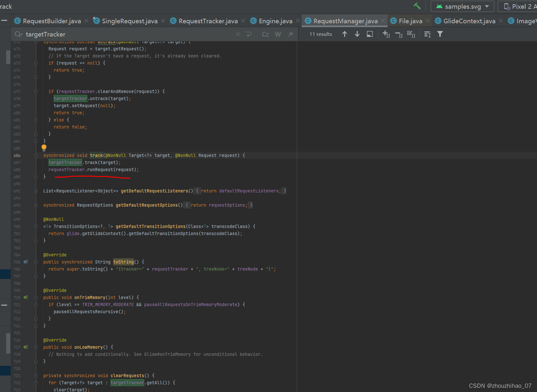Click TRIM_MEMORY_MODERATE constant
The image size is (537, 392).
pos(108,304)
